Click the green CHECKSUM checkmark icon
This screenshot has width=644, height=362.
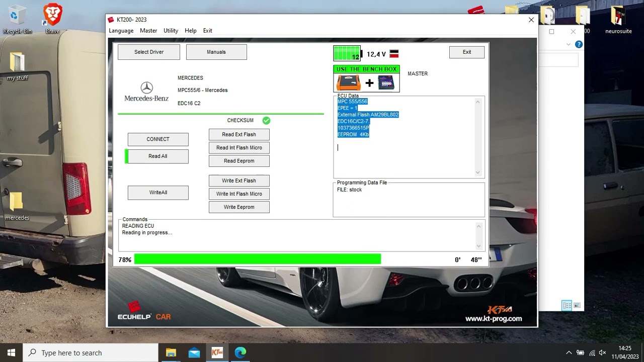(x=266, y=121)
